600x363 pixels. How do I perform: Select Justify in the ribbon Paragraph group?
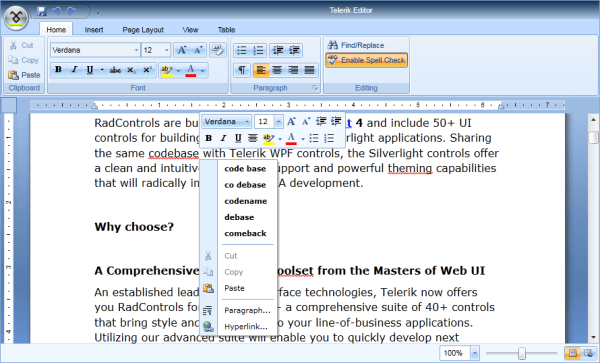pos(309,70)
